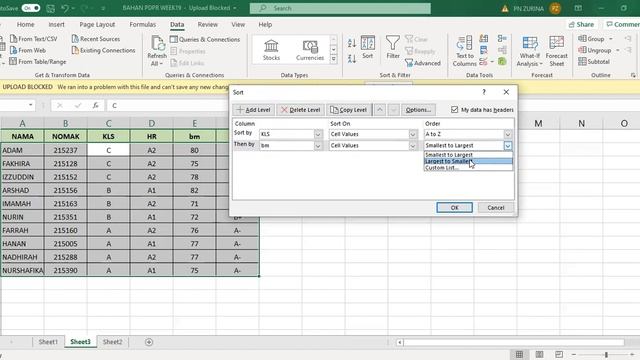Click From Web import

[28, 50]
